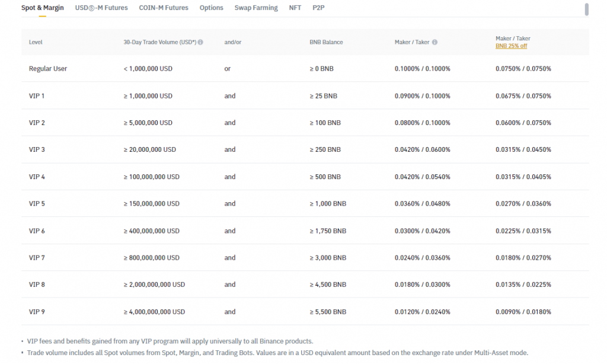This screenshot has height=364, width=607.
Task: Select the Regular User level row
Action: pos(48,69)
